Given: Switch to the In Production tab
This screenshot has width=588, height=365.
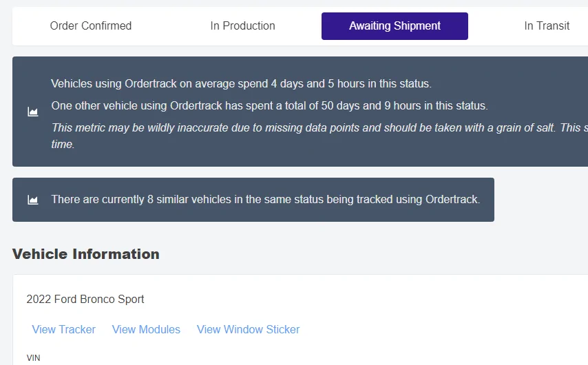Looking at the screenshot, I should coord(242,26).
